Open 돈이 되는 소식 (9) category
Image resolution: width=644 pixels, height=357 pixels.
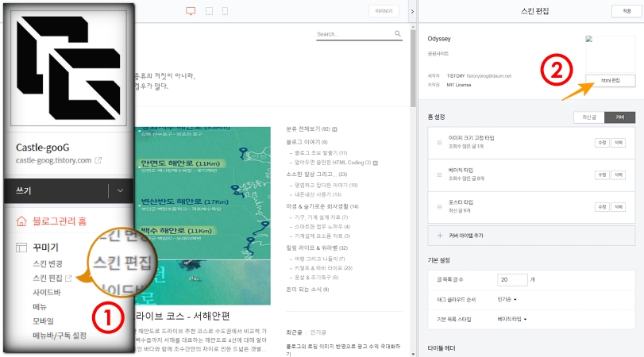point(307,290)
